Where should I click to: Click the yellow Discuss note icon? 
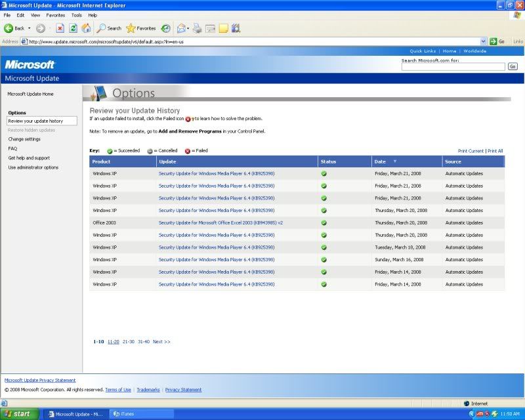[x=223, y=28]
